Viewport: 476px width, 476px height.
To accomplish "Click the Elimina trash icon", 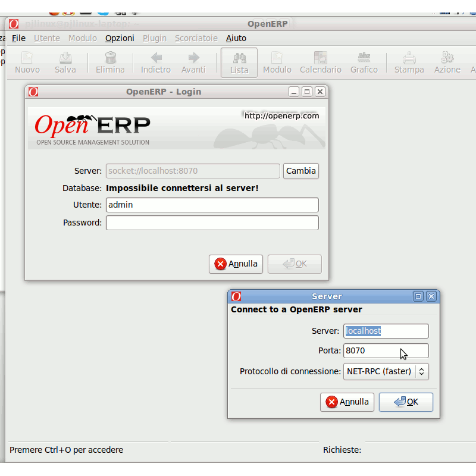I will tap(110, 62).
